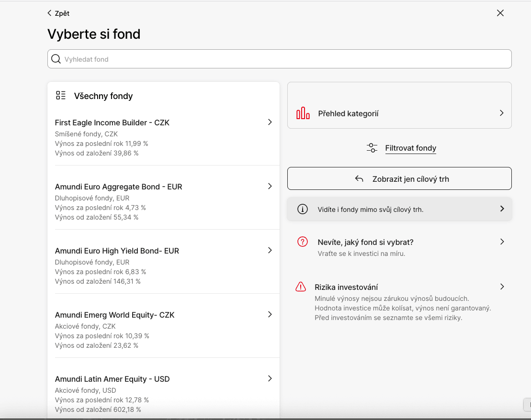Click the chevron for Amundi Emerg World Equity
This screenshot has height=420, width=531.
(270, 314)
